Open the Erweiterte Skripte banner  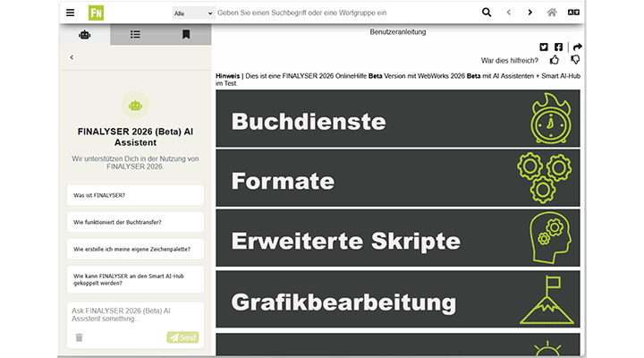tap(397, 238)
